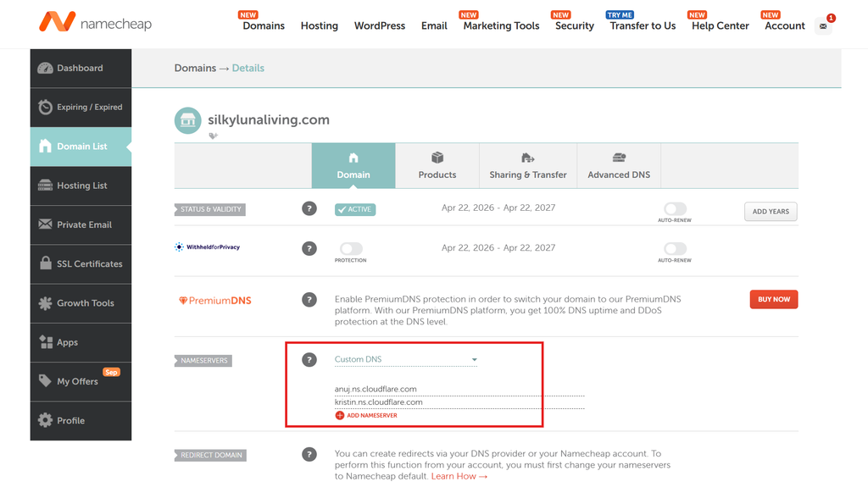
Task: Open the Custom DNS nameservers dropdown
Action: (x=406, y=359)
